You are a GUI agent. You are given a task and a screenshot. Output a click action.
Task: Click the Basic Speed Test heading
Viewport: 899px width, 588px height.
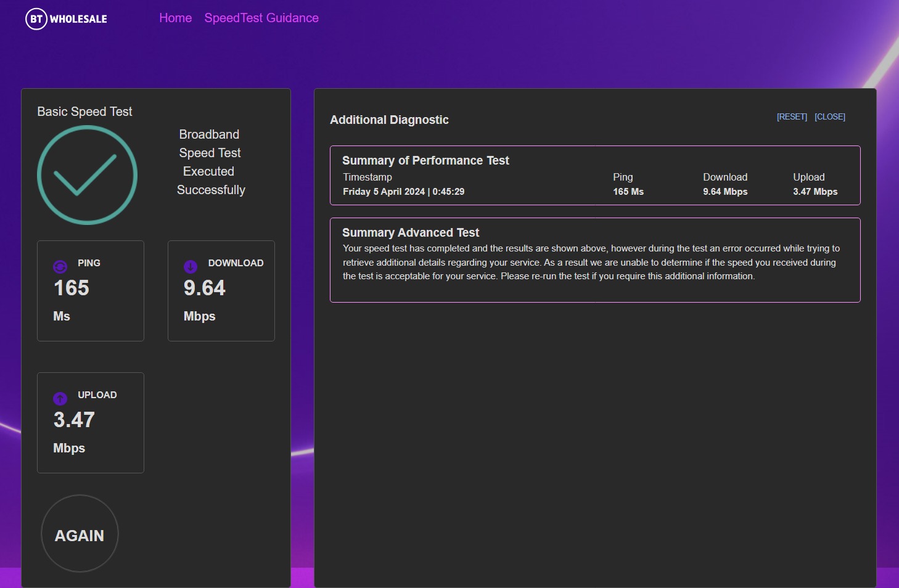coord(84,112)
